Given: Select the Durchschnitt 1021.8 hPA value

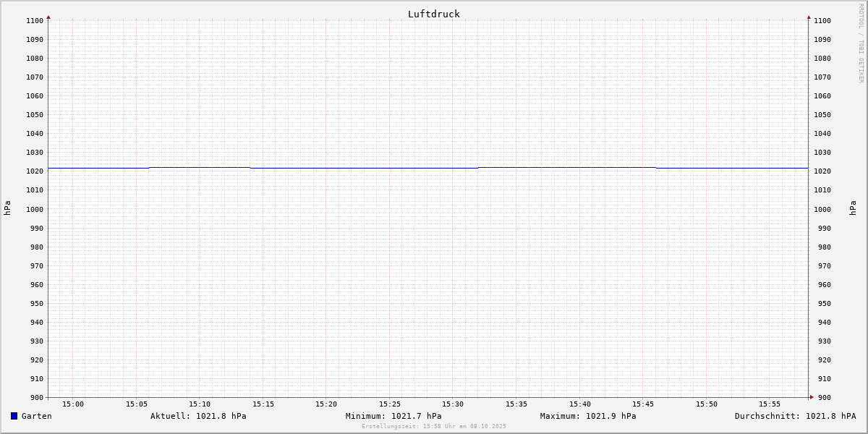Looking at the screenshot, I should click(795, 416).
